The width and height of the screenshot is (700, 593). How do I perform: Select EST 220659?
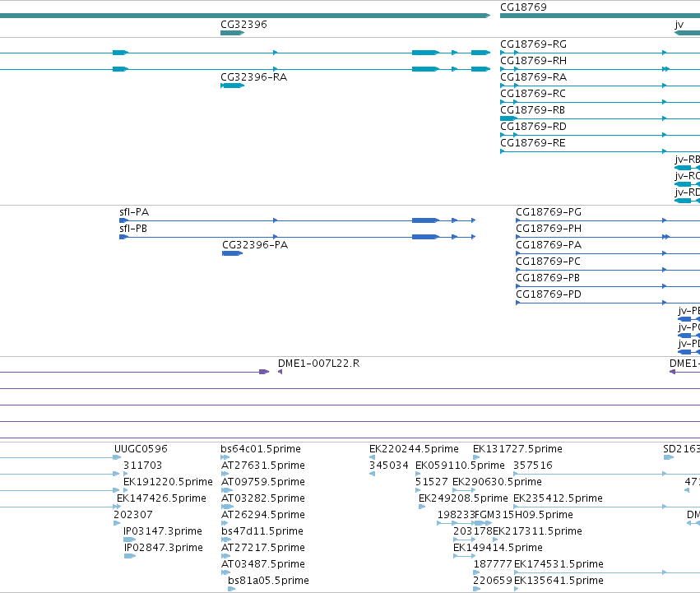coord(493,581)
